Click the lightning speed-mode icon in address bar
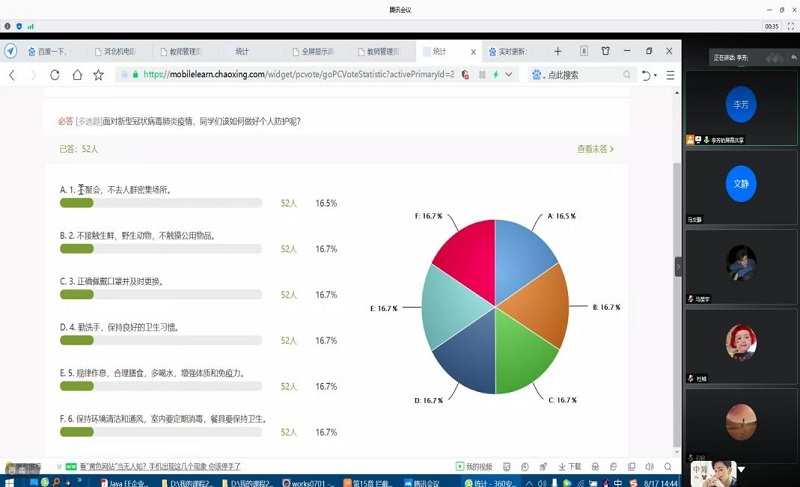This screenshot has height=487, width=800. coord(495,74)
